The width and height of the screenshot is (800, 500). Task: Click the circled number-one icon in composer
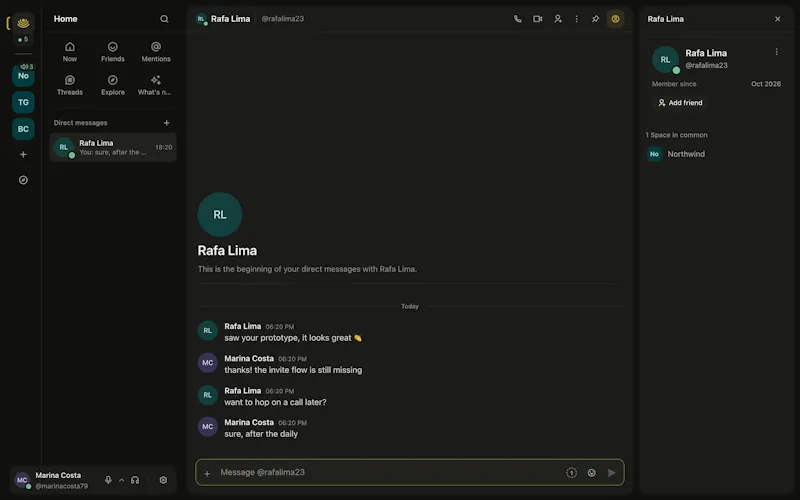(571, 473)
